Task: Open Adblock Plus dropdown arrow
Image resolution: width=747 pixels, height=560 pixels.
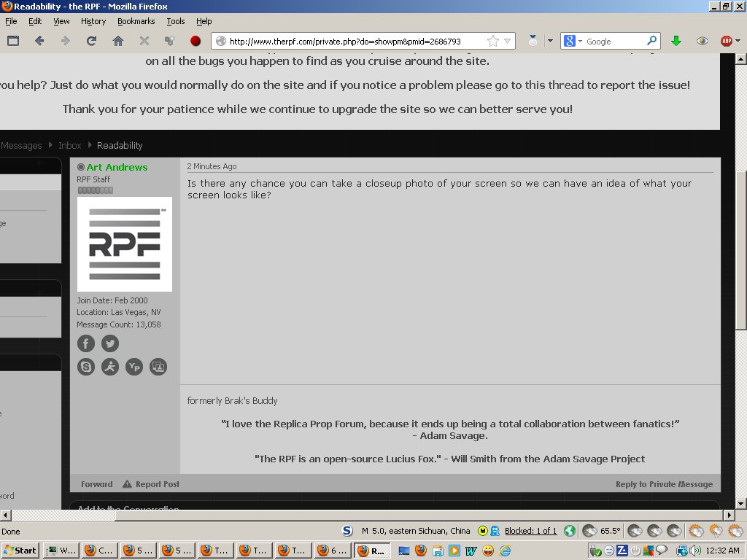Action: [738, 41]
